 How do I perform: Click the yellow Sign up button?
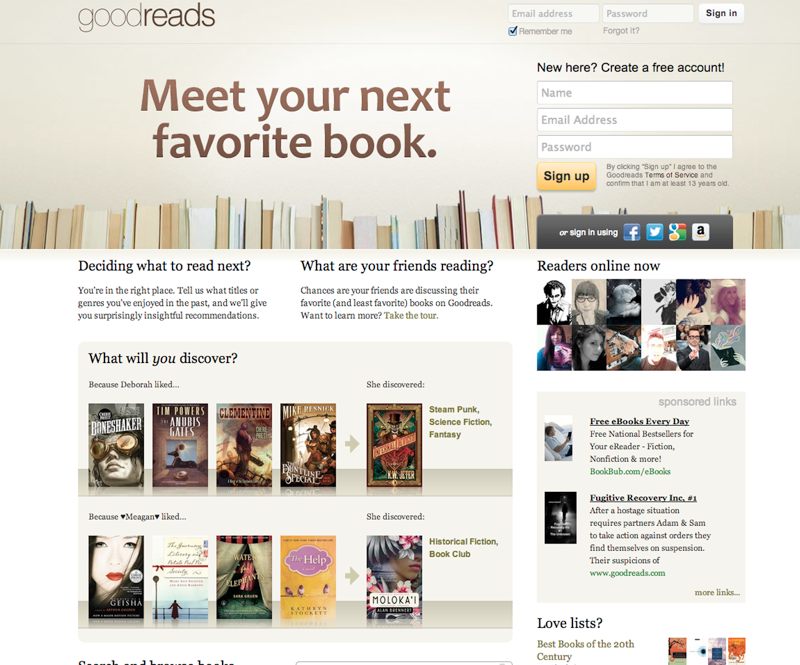[x=566, y=176]
